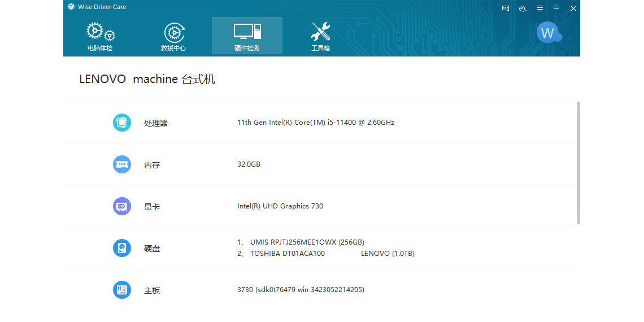Click the 硬盘 hard disk icon

coord(122,248)
